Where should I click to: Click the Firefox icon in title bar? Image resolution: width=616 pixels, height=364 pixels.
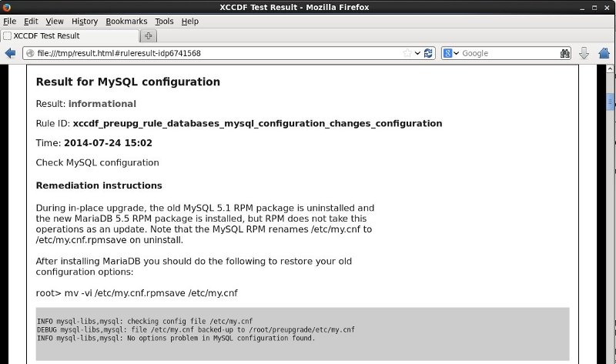tap(8, 7)
